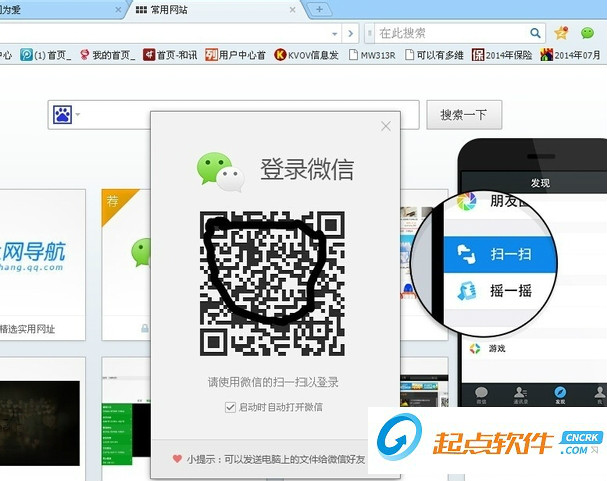Click the 请使用微信的扫一扫以登录 instruction text
Screen dimensions: 607x481
(x=273, y=382)
